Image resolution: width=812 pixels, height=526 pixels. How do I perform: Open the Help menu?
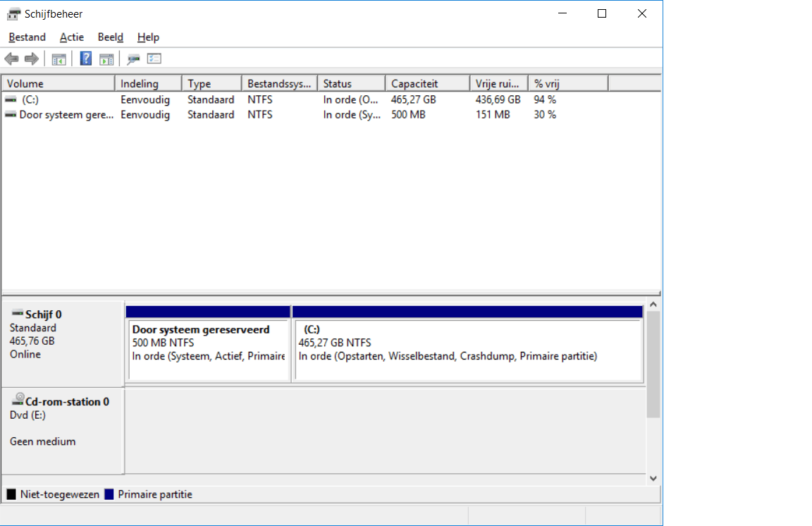[x=148, y=37]
